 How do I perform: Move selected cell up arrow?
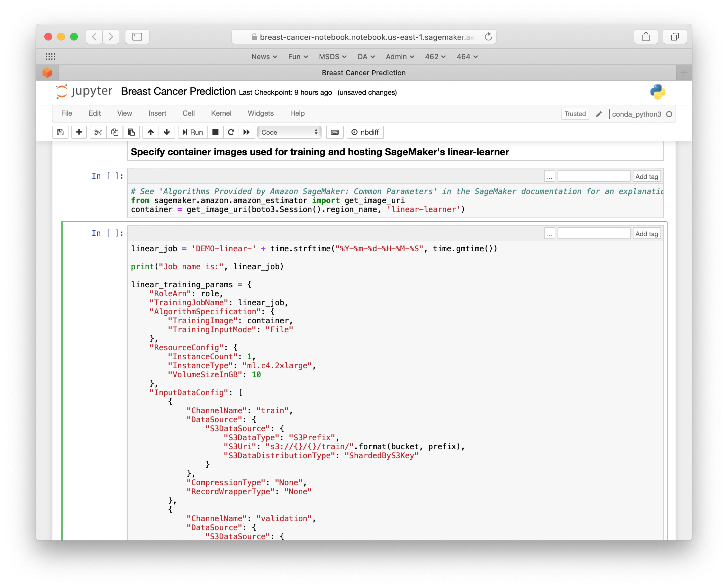(x=151, y=132)
